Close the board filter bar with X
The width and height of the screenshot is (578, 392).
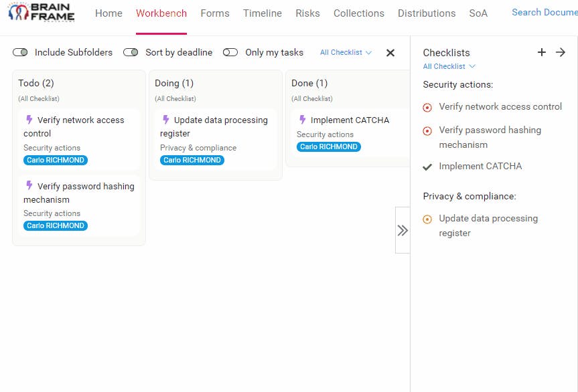(x=390, y=52)
